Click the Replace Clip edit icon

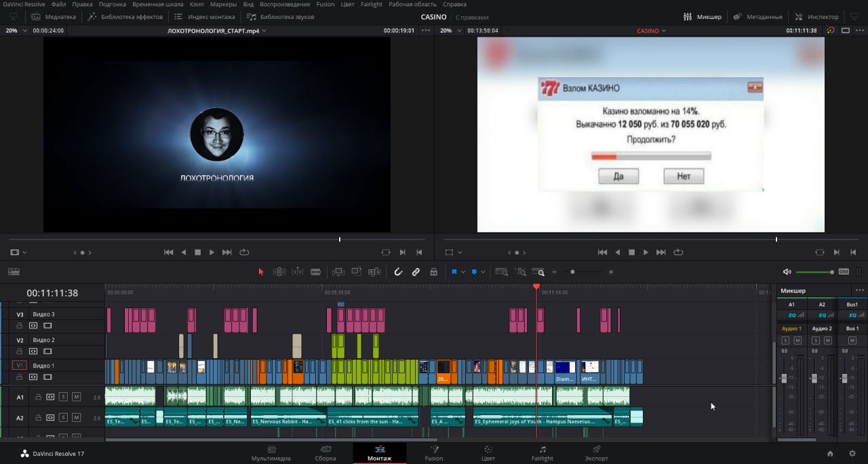[374, 271]
